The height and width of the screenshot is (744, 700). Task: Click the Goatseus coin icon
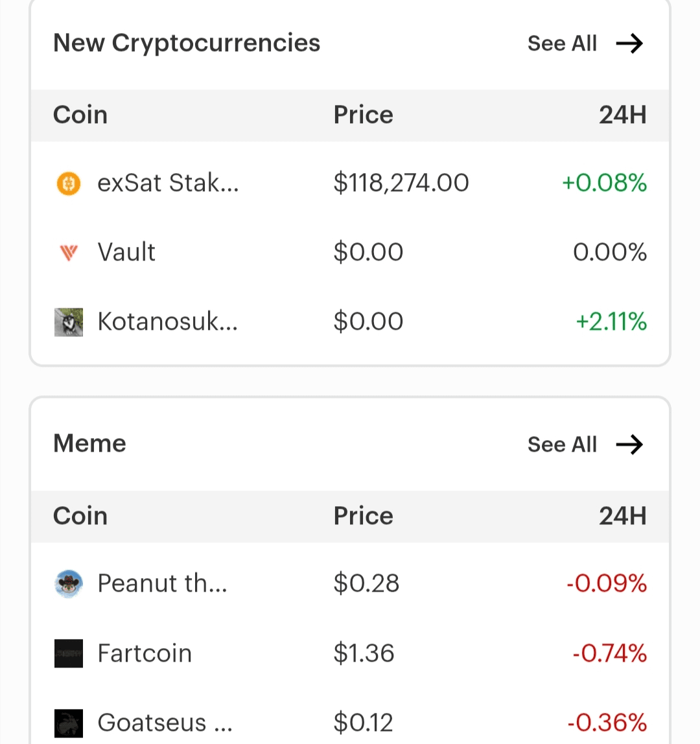point(68,723)
